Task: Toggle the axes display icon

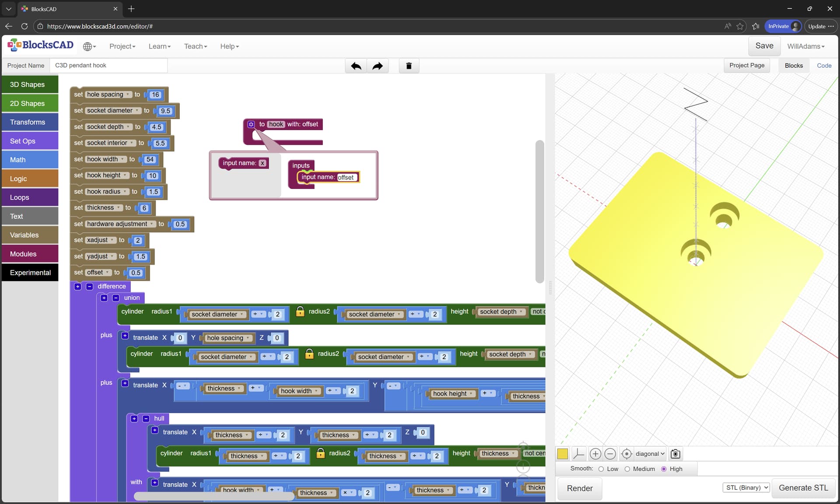Action: pyautogui.click(x=578, y=454)
